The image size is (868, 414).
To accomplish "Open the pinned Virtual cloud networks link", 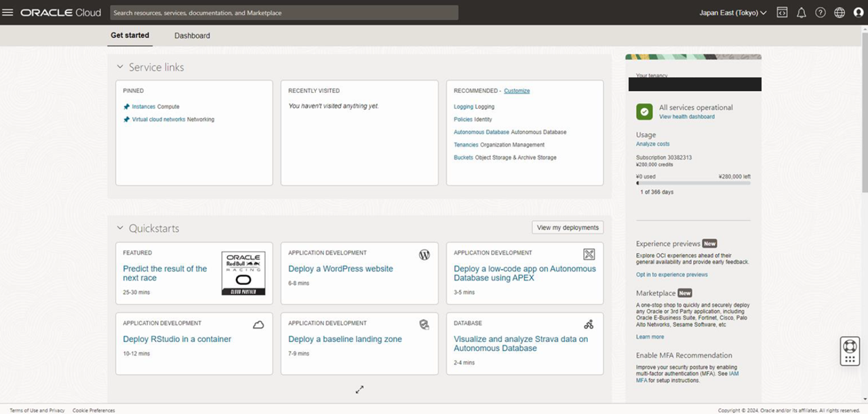I will tap(159, 119).
